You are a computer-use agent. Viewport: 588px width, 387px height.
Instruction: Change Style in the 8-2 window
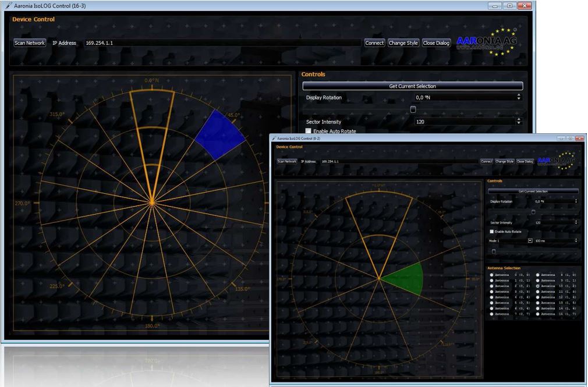click(x=504, y=161)
